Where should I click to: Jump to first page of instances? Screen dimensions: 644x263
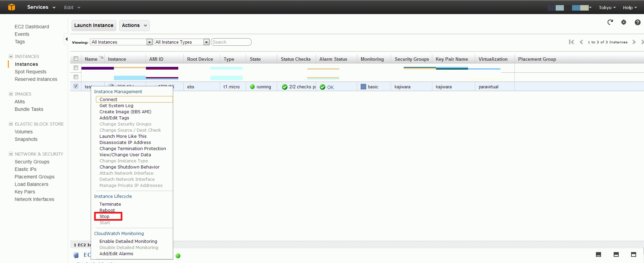(x=571, y=42)
